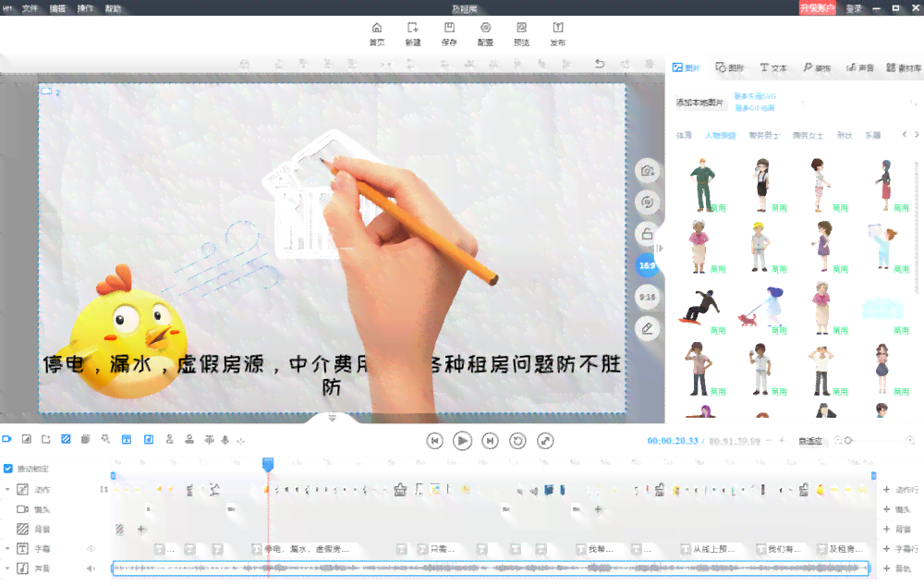Click the fullscreen expand playback button
This screenshot has width=924, height=586.
[x=545, y=441]
